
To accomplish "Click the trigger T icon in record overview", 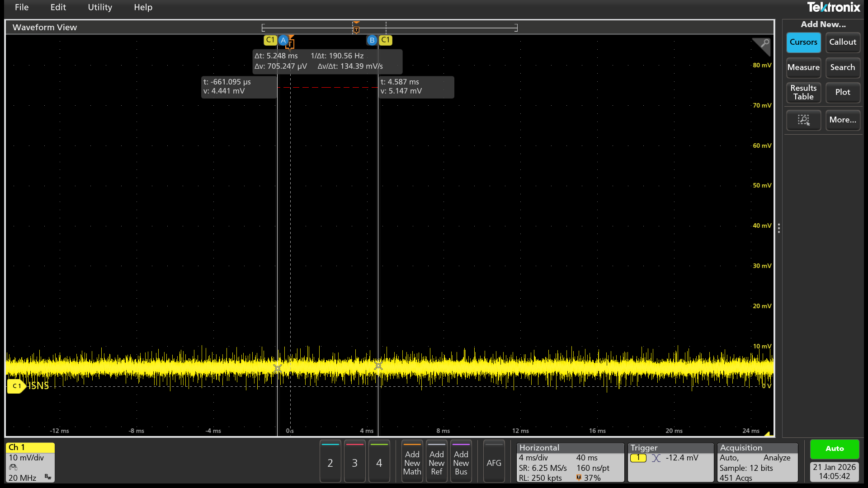I will (x=356, y=29).
